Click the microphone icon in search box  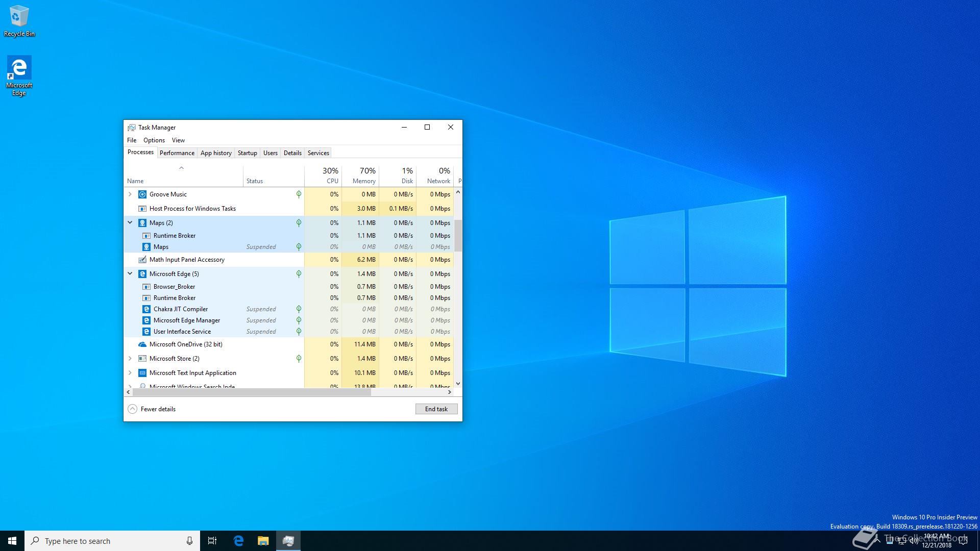(189, 541)
